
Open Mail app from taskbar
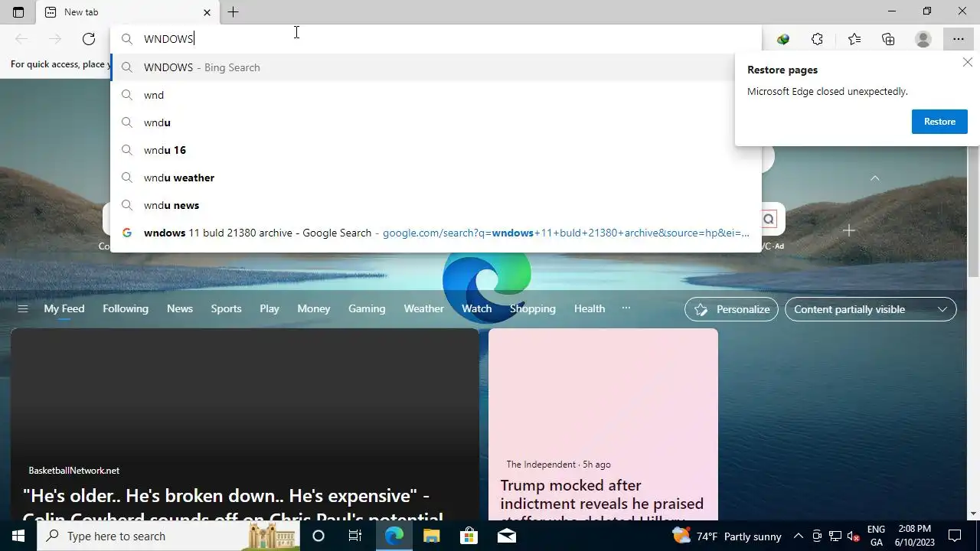point(506,536)
